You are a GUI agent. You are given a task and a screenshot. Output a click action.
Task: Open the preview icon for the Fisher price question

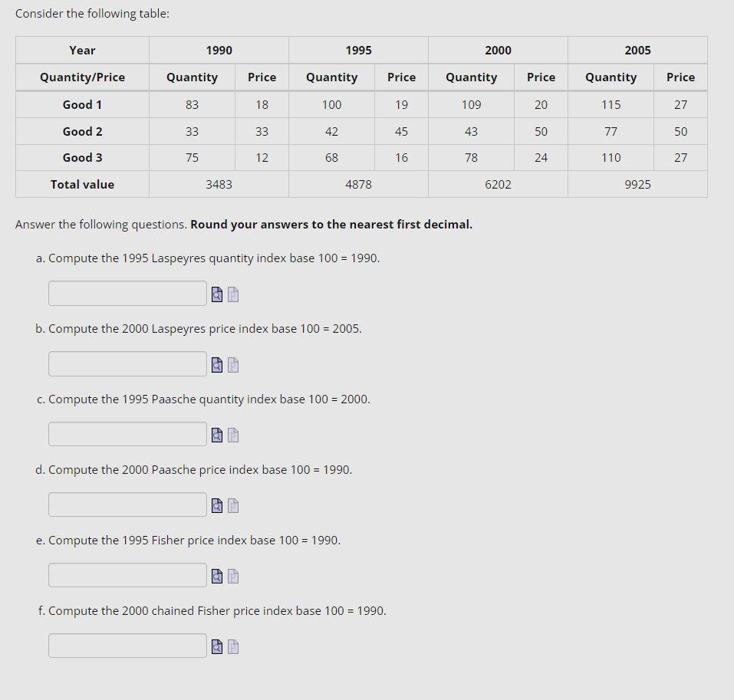216,575
